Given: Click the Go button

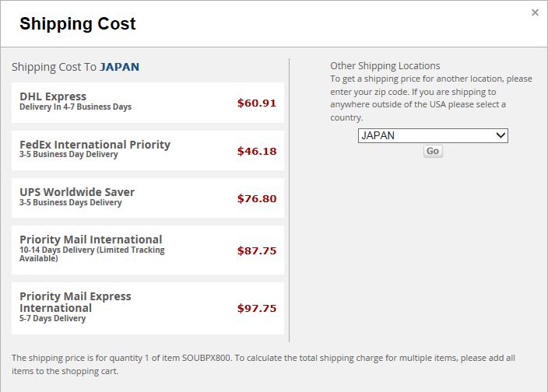Looking at the screenshot, I should [433, 151].
